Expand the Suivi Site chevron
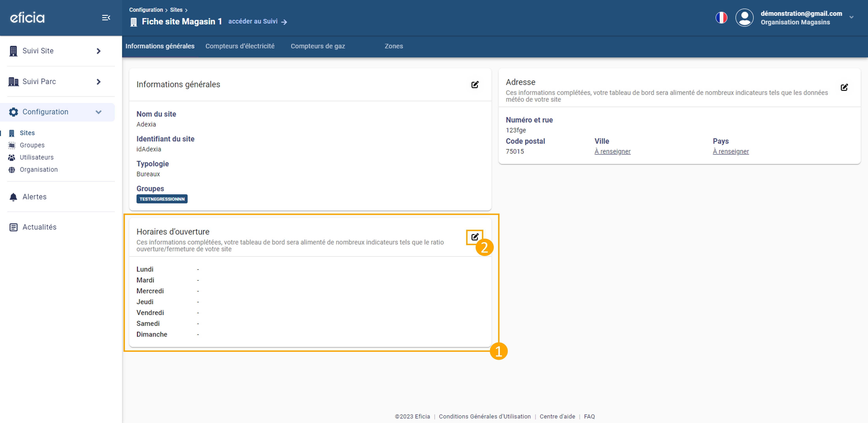The height and width of the screenshot is (423, 868). point(98,51)
